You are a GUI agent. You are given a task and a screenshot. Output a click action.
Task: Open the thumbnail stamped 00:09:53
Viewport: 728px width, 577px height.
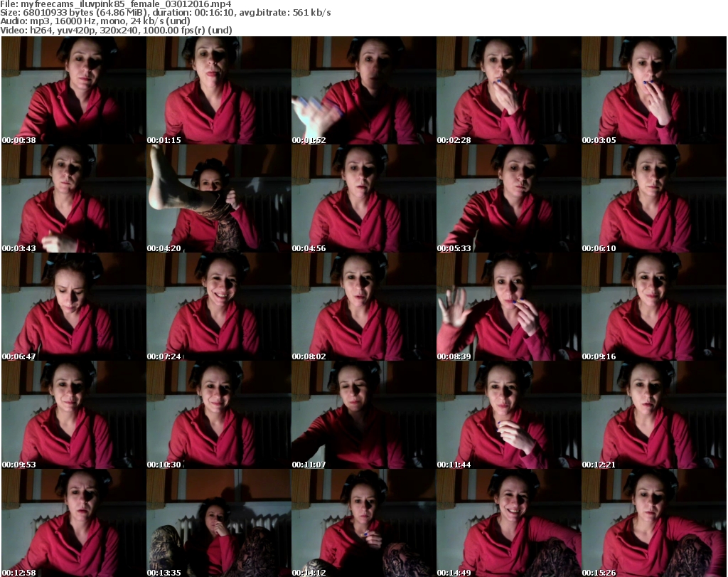click(74, 415)
